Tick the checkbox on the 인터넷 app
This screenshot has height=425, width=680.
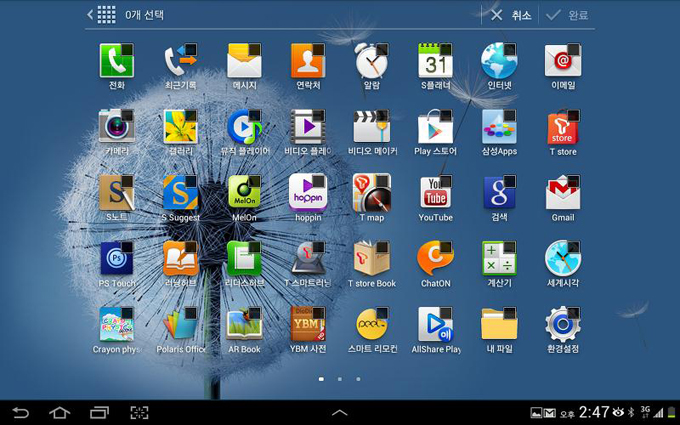510,50
